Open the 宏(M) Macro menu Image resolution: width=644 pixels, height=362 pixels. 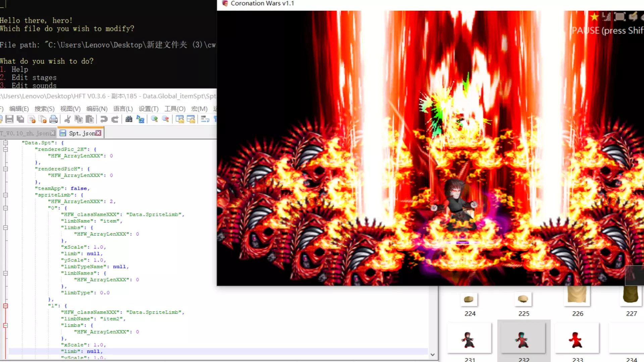(x=199, y=109)
